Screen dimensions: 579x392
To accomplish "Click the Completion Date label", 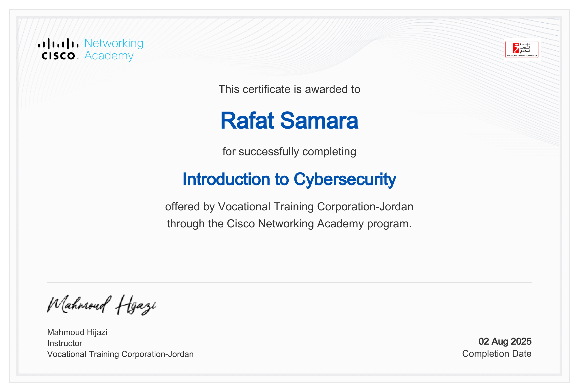I will coord(497,353).
